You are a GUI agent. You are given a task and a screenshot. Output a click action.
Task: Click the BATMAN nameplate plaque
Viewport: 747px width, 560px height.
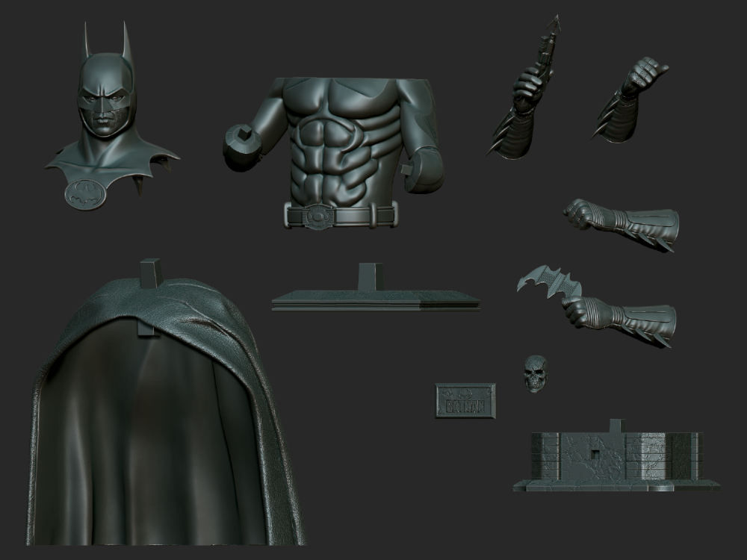(465, 400)
